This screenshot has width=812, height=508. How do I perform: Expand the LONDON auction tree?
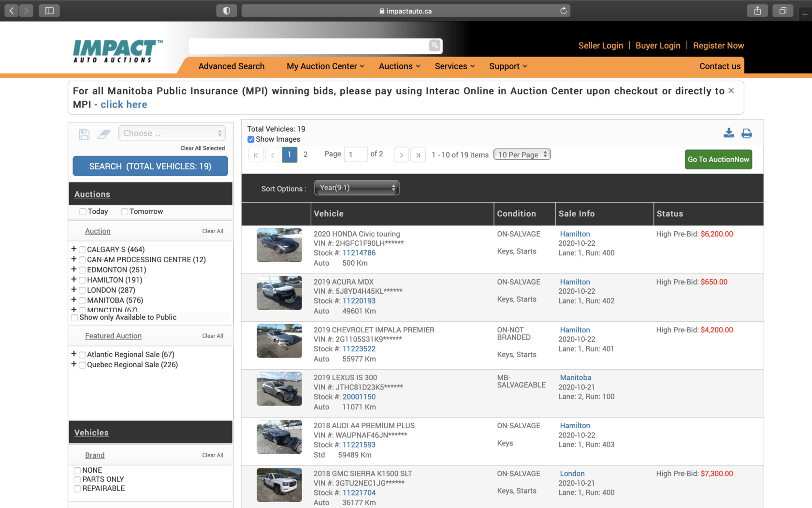(x=73, y=289)
